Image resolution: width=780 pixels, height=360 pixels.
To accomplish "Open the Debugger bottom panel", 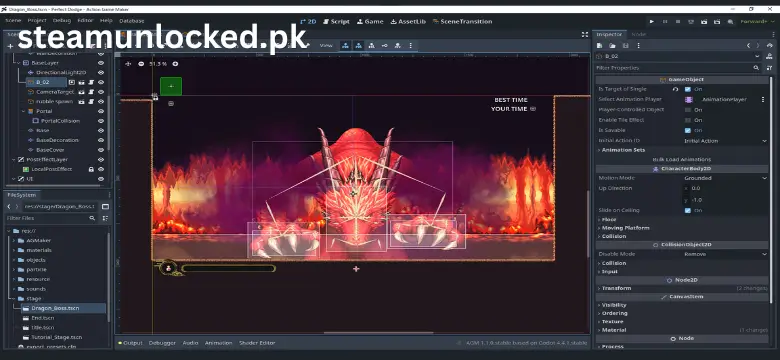I will (162, 343).
